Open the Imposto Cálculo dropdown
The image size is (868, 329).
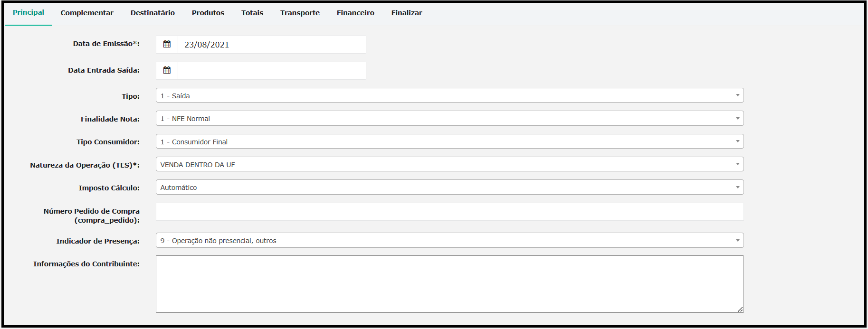click(449, 188)
